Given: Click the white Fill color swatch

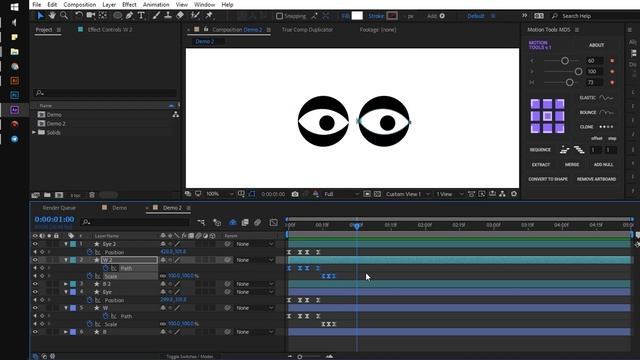Looking at the screenshot, I should click(x=357, y=16).
